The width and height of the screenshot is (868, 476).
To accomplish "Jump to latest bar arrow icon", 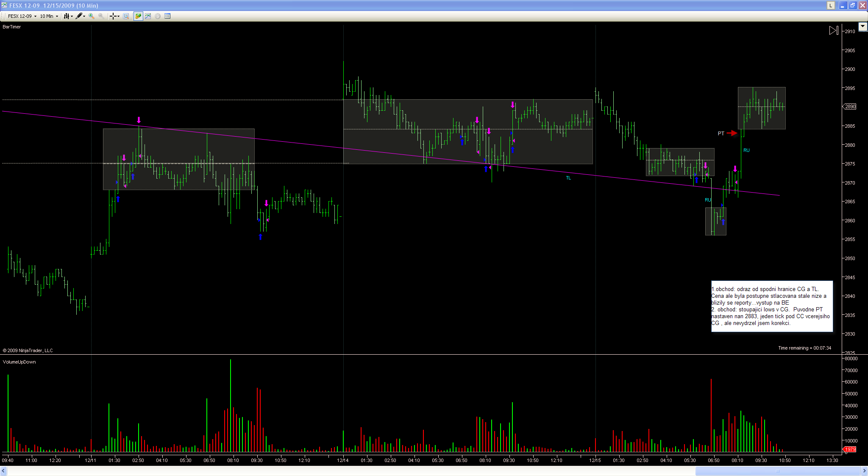I will pyautogui.click(x=833, y=31).
